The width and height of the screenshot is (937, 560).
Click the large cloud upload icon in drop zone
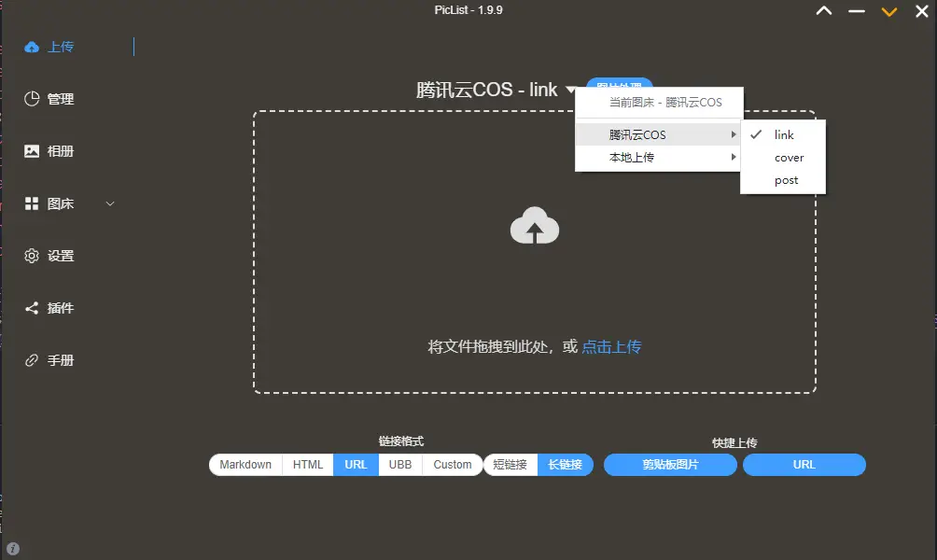535,227
